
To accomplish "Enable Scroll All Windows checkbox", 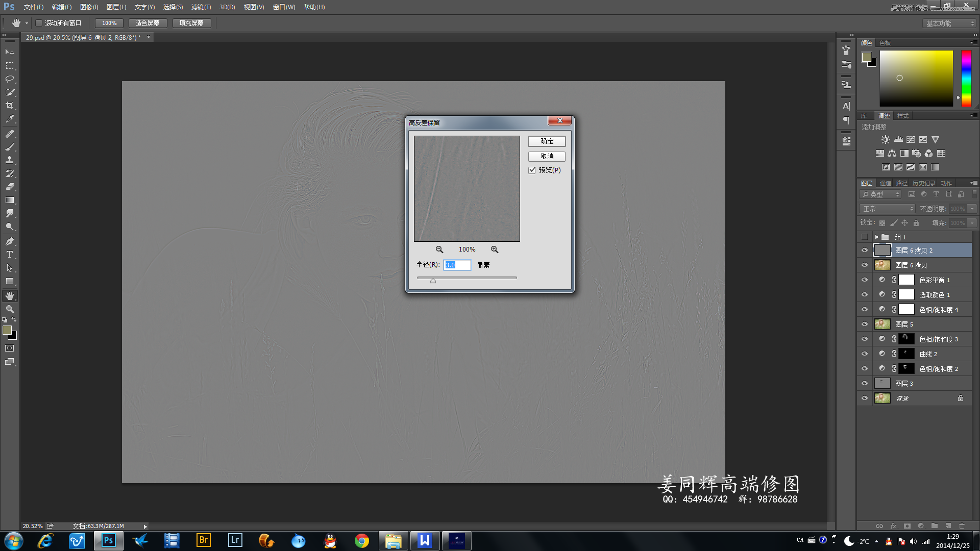I will [x=39, y=23].
